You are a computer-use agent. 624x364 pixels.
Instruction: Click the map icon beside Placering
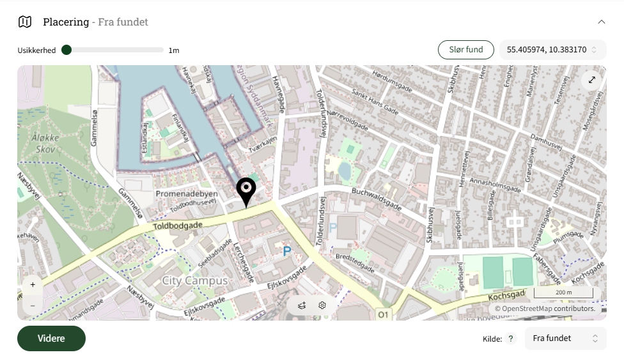point(25,22)
